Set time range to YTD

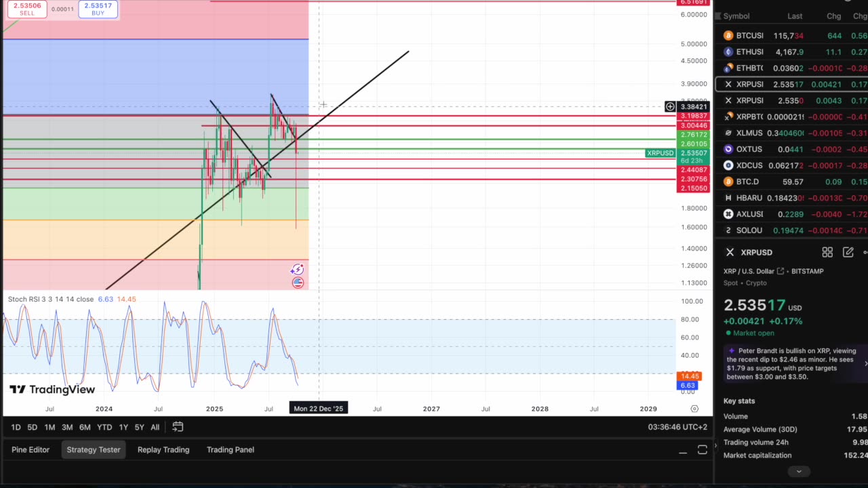(104, 427)
